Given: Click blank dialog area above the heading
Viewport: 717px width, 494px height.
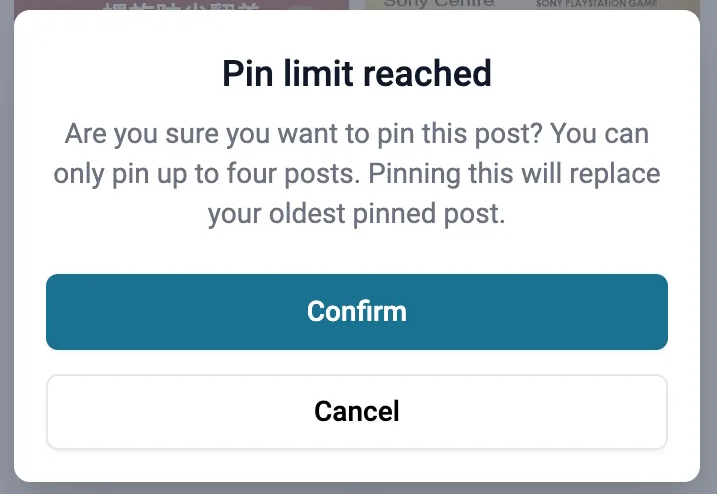Looking at the screenshot, I should [x=357, y=32].
